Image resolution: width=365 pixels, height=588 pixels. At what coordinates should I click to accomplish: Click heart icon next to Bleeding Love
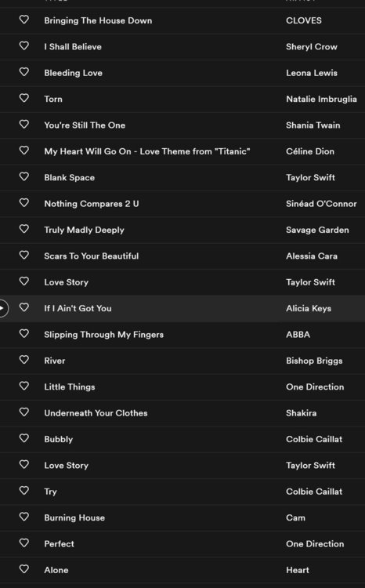coord(24,71)
